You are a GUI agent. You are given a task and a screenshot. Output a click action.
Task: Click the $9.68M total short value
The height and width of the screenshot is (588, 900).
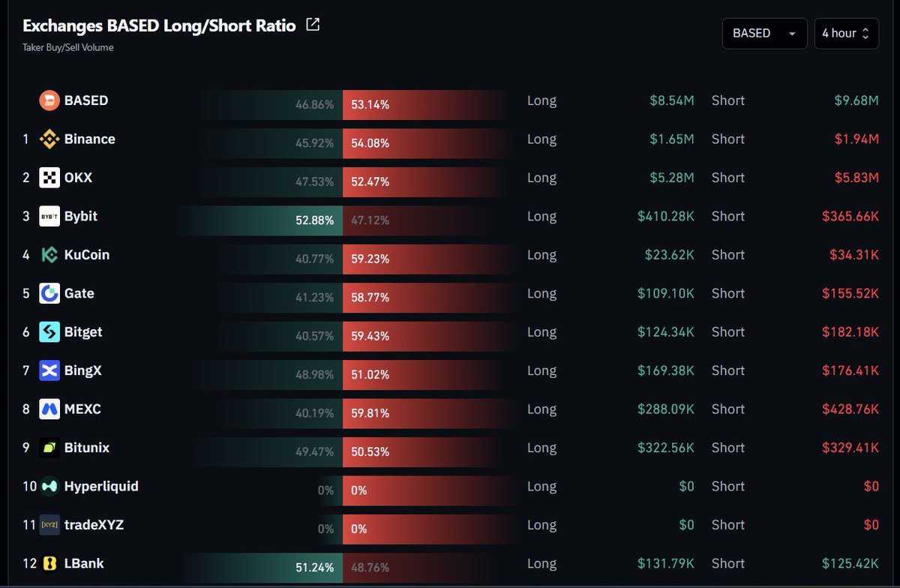coord(856,100)
